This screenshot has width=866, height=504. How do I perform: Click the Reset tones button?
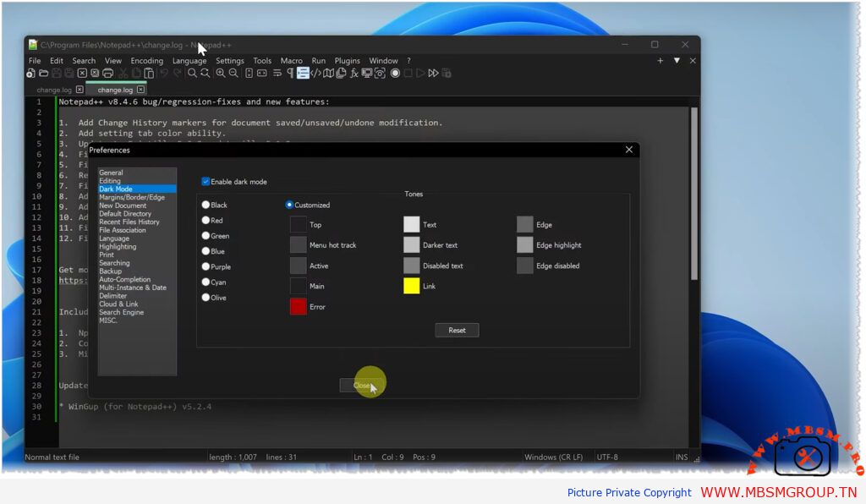tap(457, 330)
